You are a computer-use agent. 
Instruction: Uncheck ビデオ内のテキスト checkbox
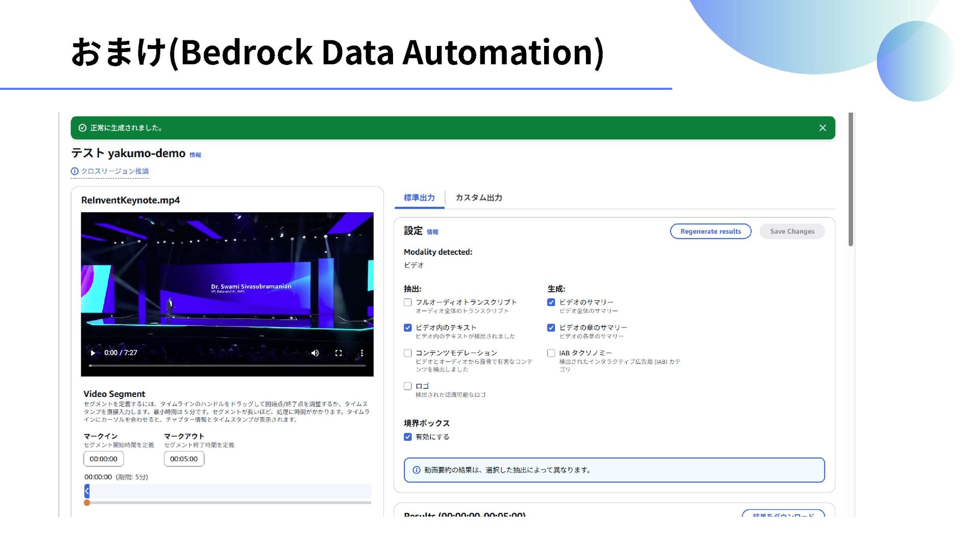(408, 328)
